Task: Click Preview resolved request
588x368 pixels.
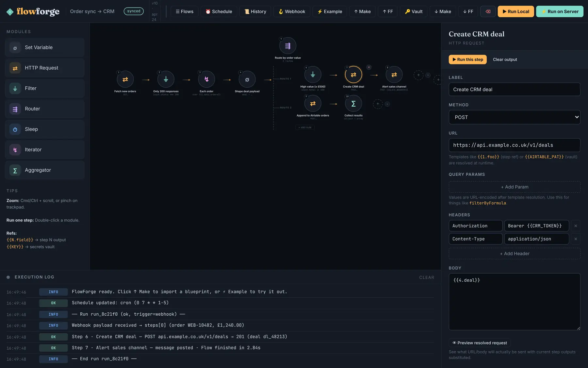Action: click(480, 343)
